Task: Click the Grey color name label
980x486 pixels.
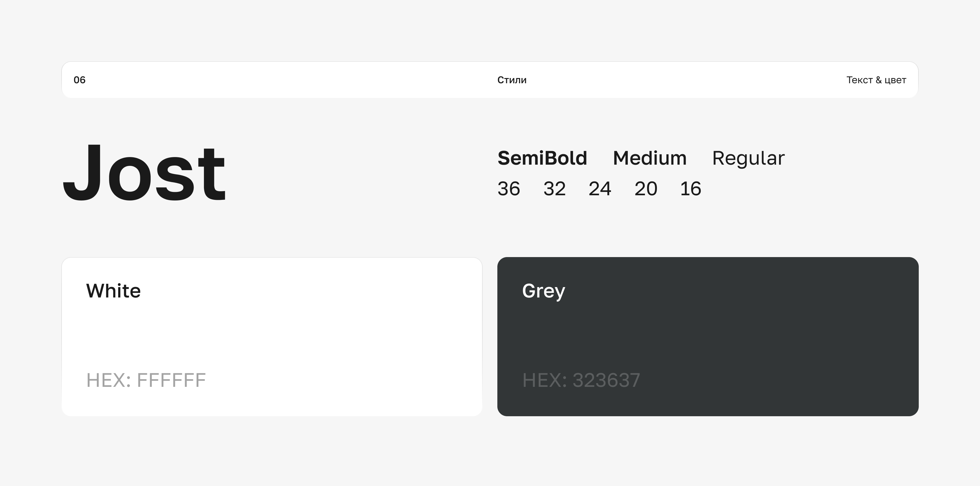Action: pyautogui.click(x=543, y=291)
